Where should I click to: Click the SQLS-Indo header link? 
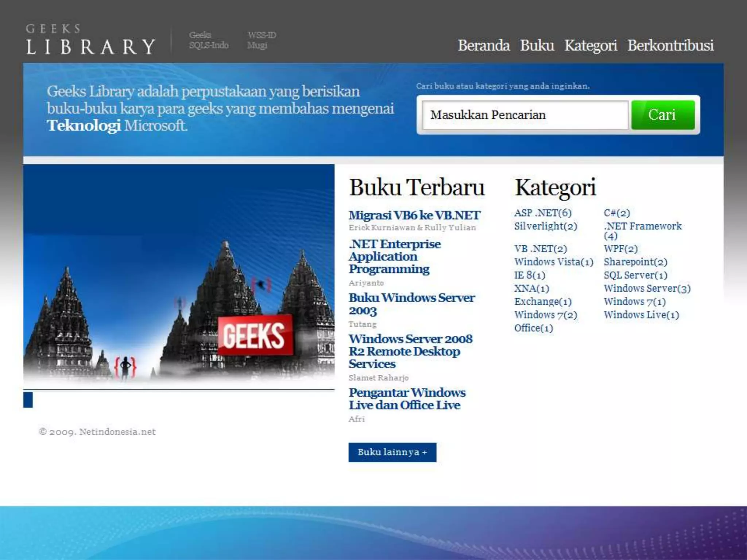coord(209,45)
